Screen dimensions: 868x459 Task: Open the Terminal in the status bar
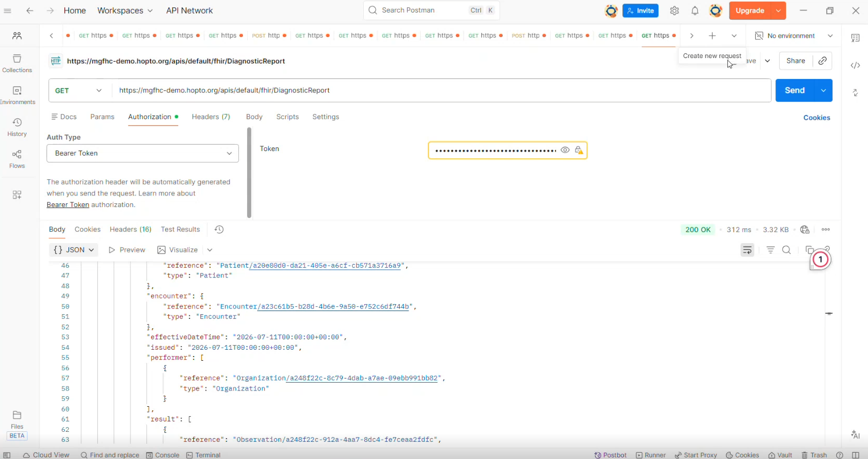(203, 455)
